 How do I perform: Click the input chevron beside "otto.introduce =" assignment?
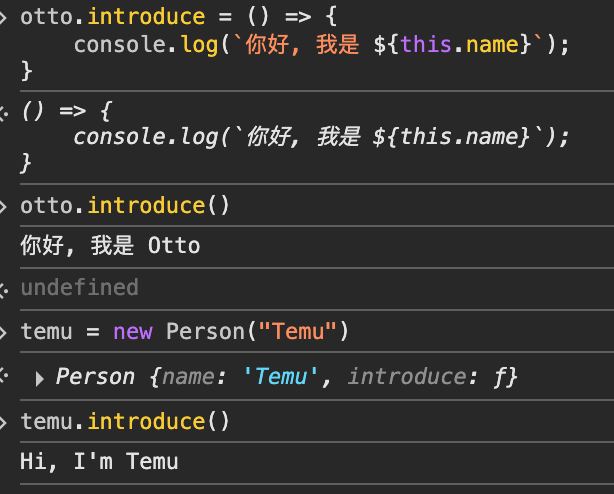click(6, 16)
